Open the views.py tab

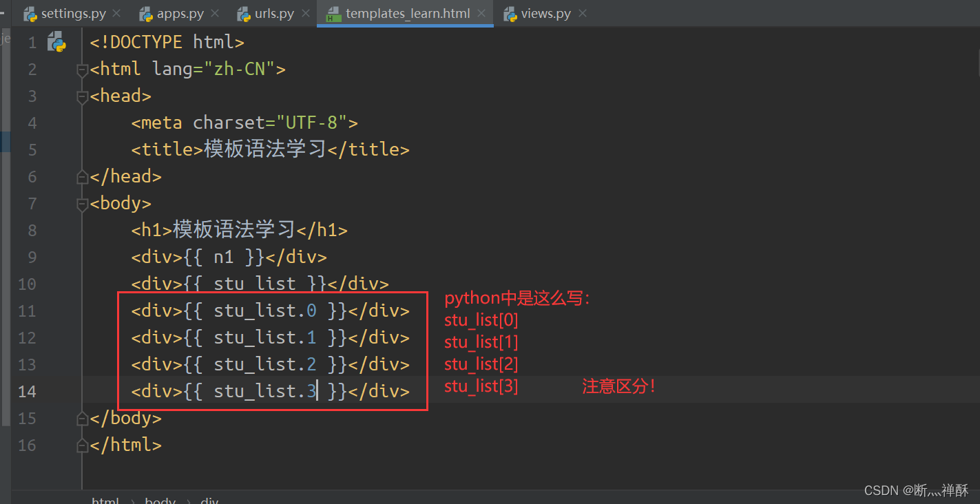pyautogui.click(x=546, y=14)
